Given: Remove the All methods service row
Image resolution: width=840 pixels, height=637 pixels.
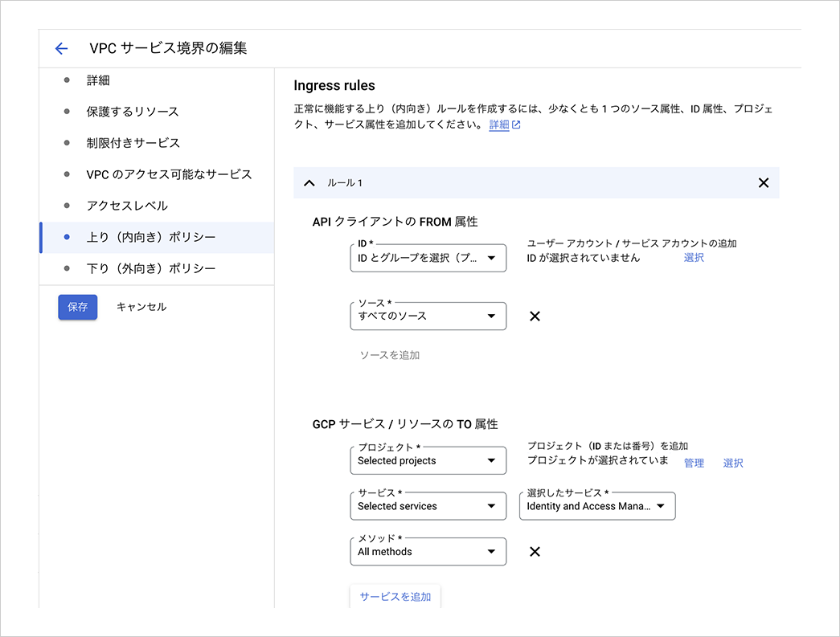Looking at the screenshot, I should [535, 552].
